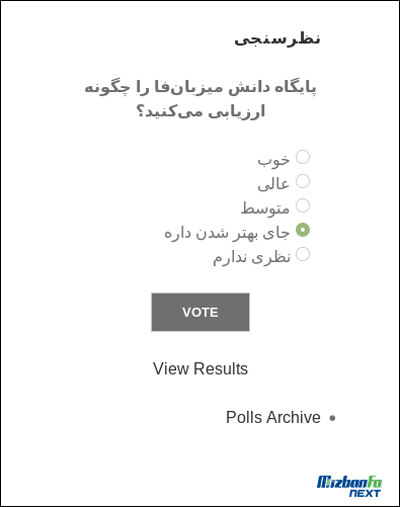Image resolution: width=400 pixels, height=507 pixels.
Task: Click the Mizbanfa logo wordmark
Action: tap(349, 482)
